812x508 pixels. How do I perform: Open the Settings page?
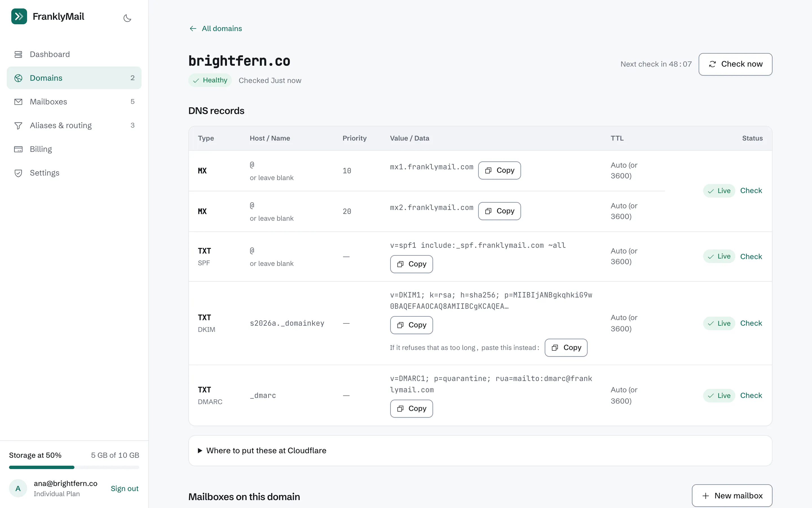tap(74, 173)
